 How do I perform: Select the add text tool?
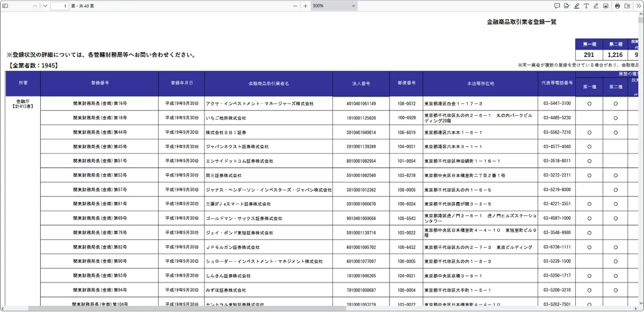click(x=586, y=6)
